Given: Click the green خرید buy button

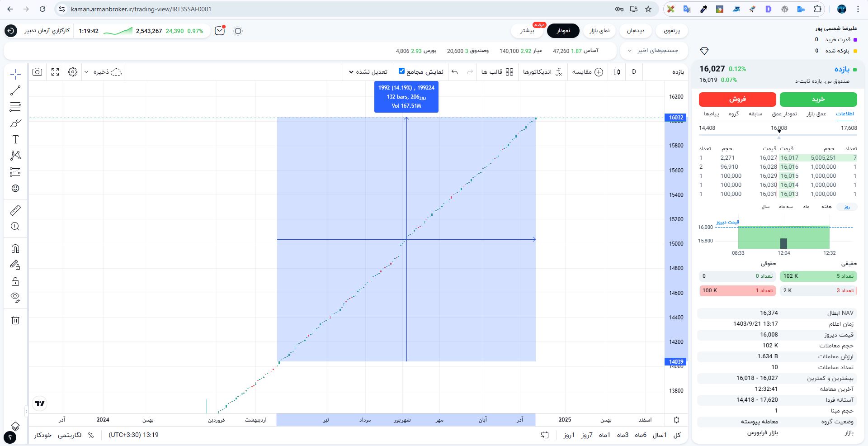Looking at the screenshot, I should [x=818, y=99].
